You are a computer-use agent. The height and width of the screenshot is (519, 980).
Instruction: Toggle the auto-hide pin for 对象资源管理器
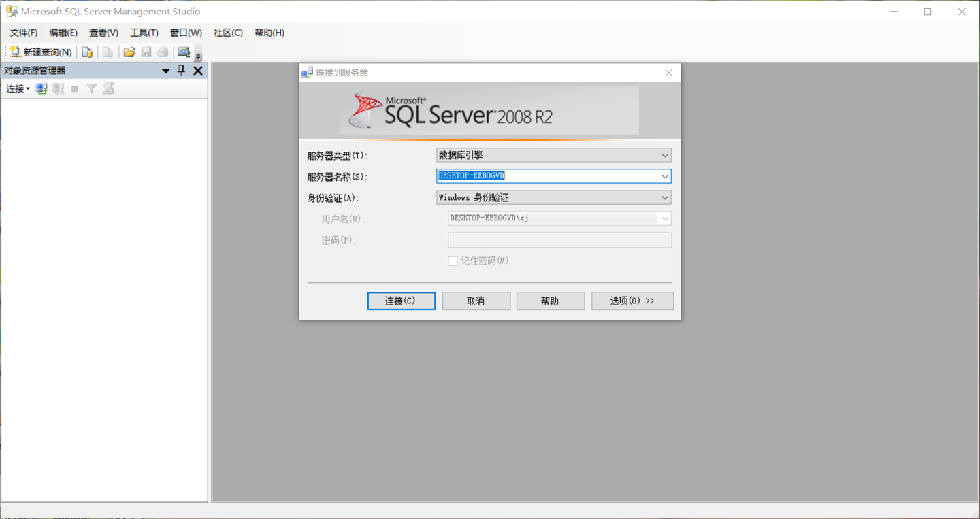[181, 70]
